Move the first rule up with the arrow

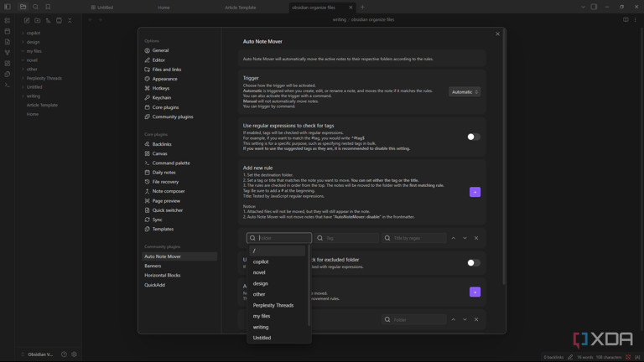pyautogui.click(x=454, y=238)
